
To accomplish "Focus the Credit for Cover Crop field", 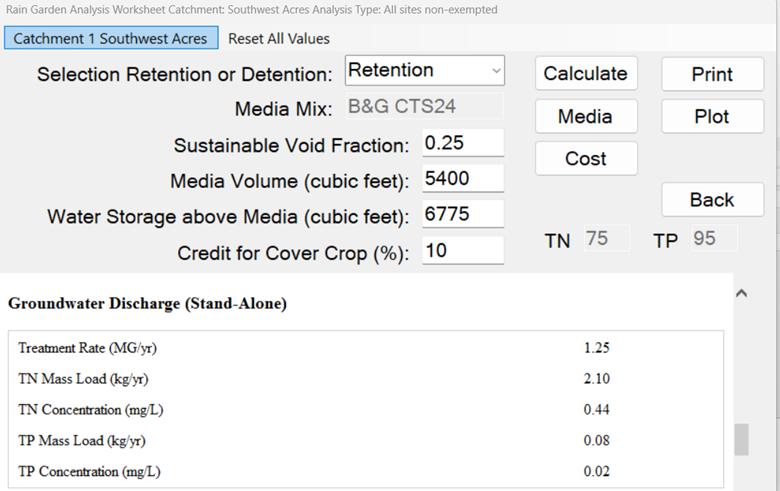I will 463,251.
